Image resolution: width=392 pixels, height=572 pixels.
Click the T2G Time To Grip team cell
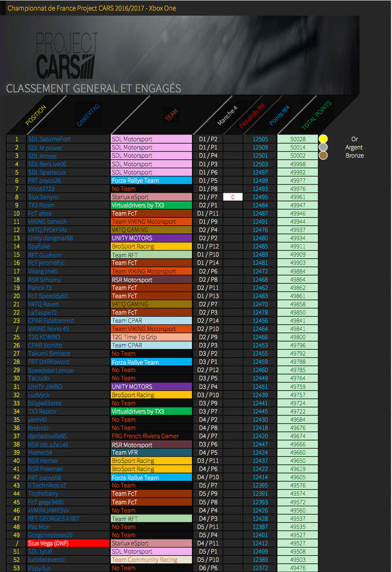[x=151, y=337]
